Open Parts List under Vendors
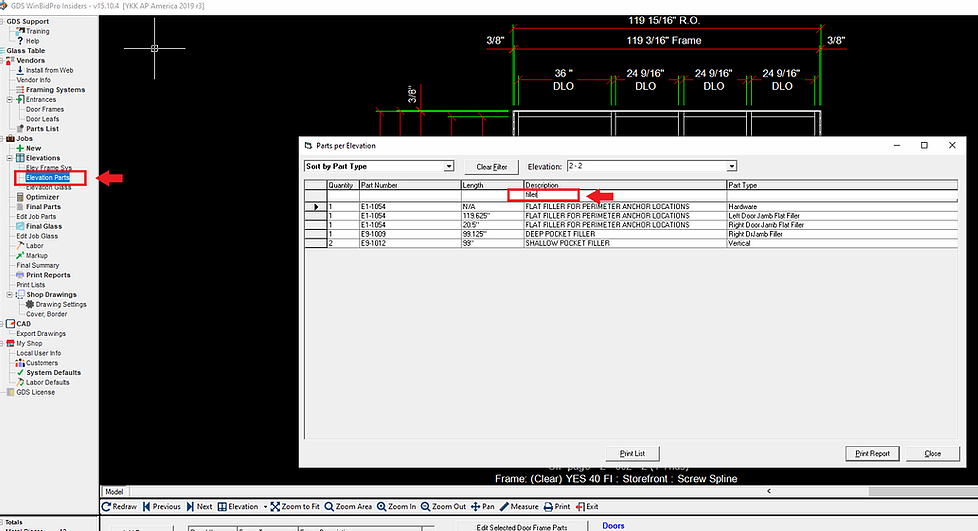The width and height of the screenshot is (978, 531). coord(42,129)
